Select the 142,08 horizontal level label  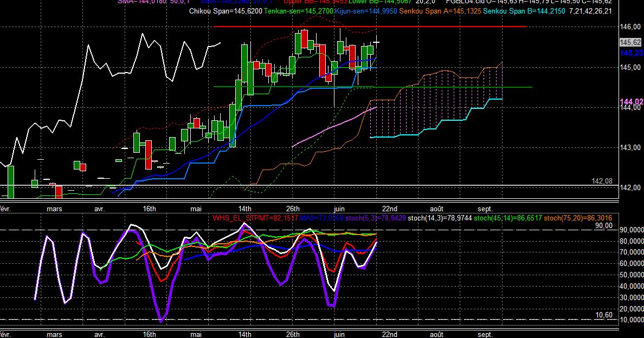[602, 181]
